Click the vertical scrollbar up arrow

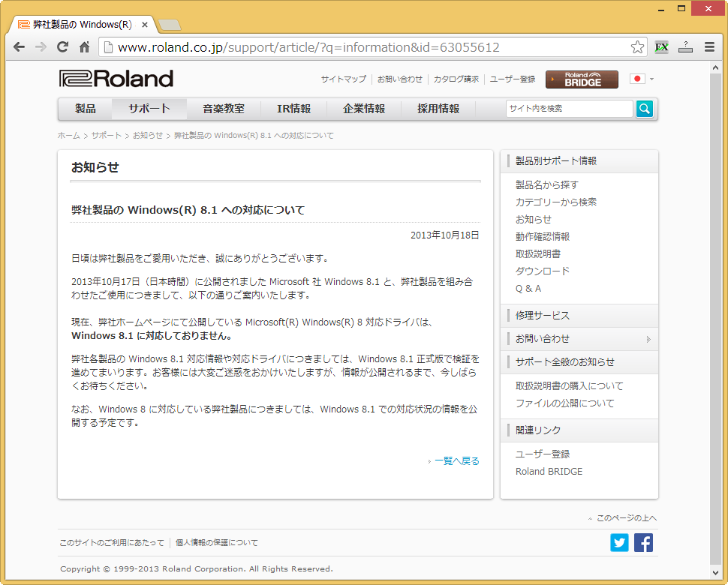click(715, 67)
